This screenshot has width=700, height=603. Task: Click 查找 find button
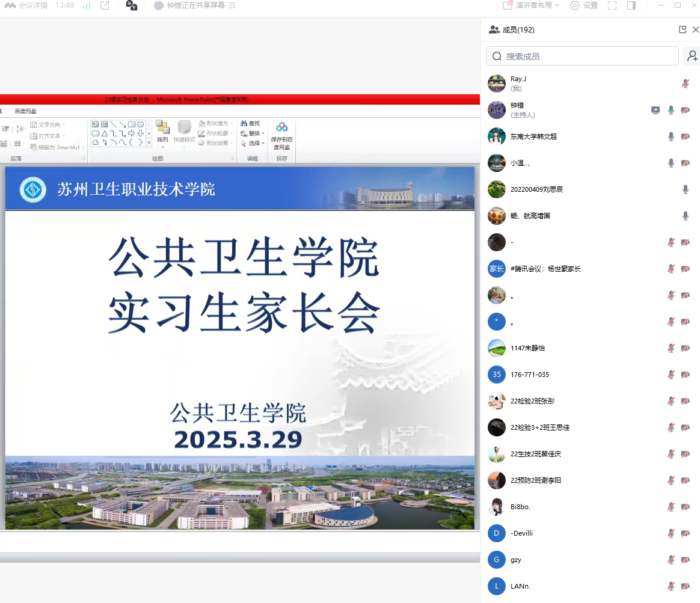tap(250, 123)
